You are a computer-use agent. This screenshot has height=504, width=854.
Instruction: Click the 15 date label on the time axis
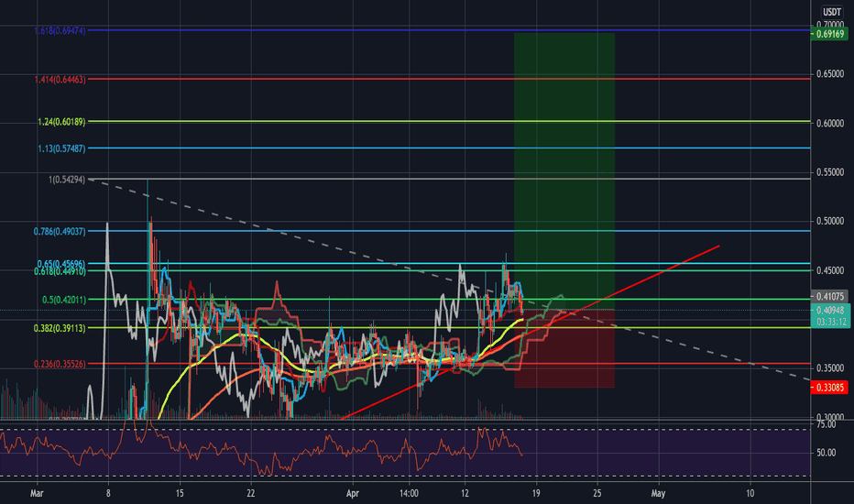pos(180,494)
